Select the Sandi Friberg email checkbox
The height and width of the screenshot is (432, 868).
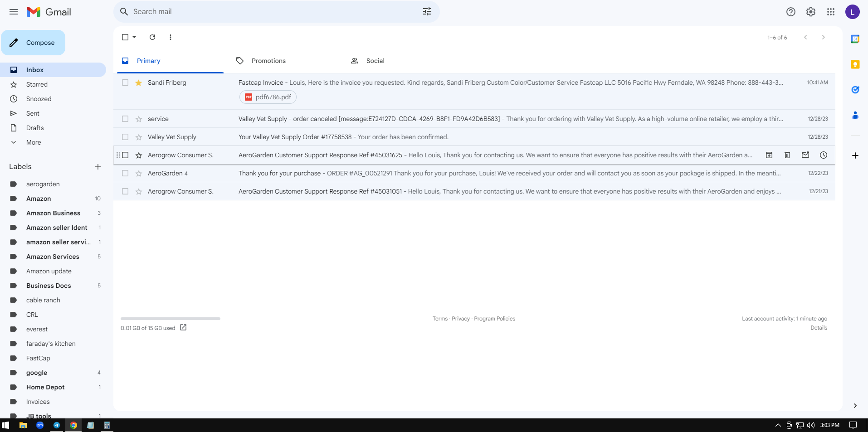pyautogui.click(x=125, y=83)
